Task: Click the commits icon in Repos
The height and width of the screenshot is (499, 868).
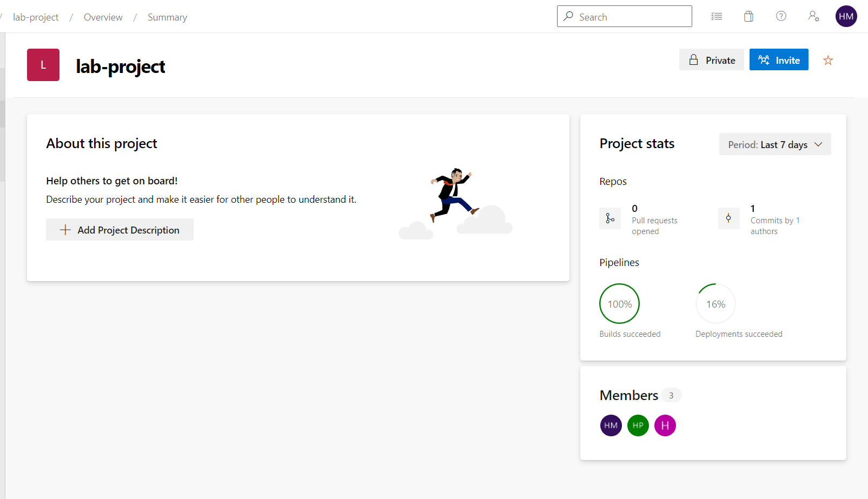Action: click(729, 218)
